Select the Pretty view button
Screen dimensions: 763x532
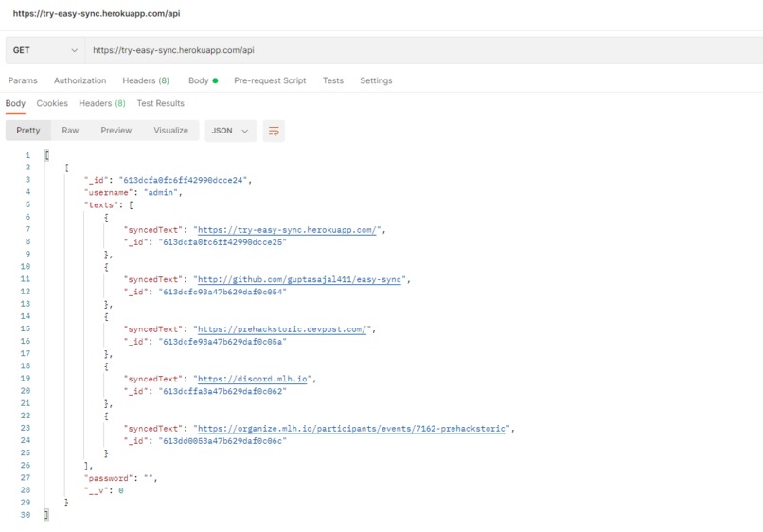pos(28,131)
